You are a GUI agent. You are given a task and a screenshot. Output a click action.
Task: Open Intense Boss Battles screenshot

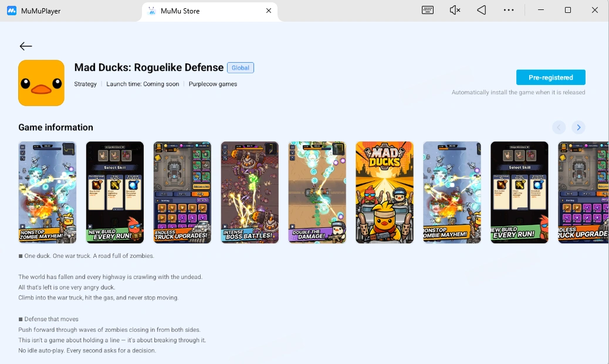pos(250,192)
